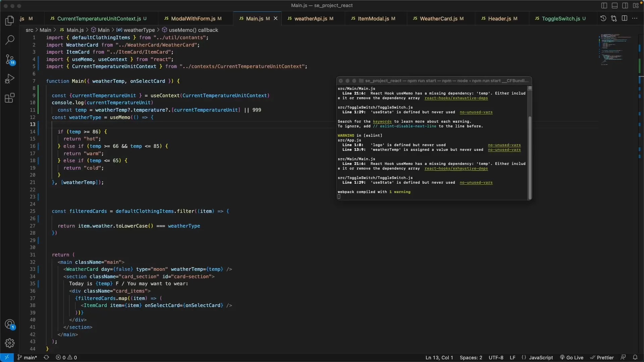
Task: Open the Main breadcrumb dropdown
Action: pyautogui.click(x=46, y=30)
